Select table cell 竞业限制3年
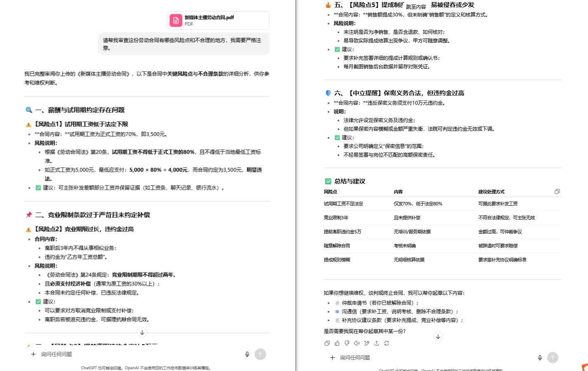Viewport: 588px width, 371px height. coord(336,218)
